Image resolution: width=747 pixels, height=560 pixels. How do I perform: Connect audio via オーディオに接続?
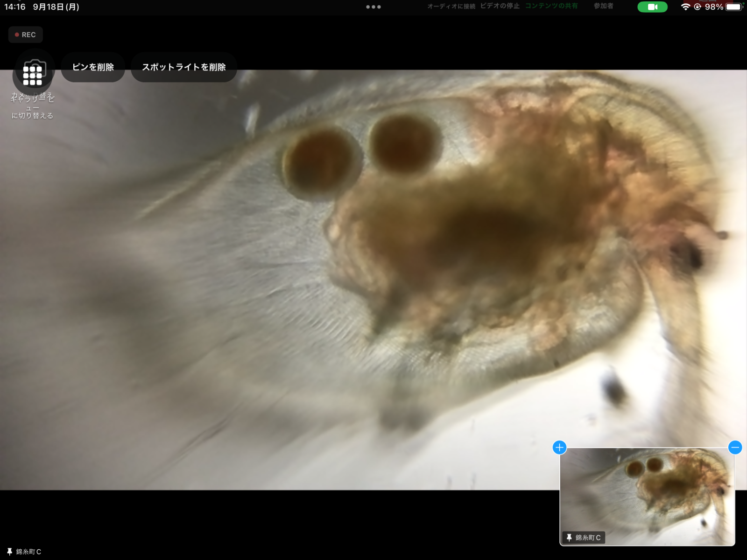(x=451, y=6)
